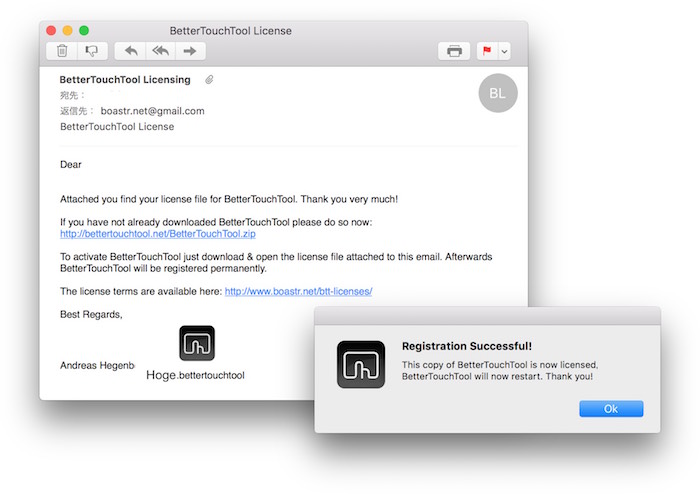The image size is (700, 494).
Task: Click the boastr.net@gmail.com reply-to address
Action: pyautogui.click(x=152, y=111)
